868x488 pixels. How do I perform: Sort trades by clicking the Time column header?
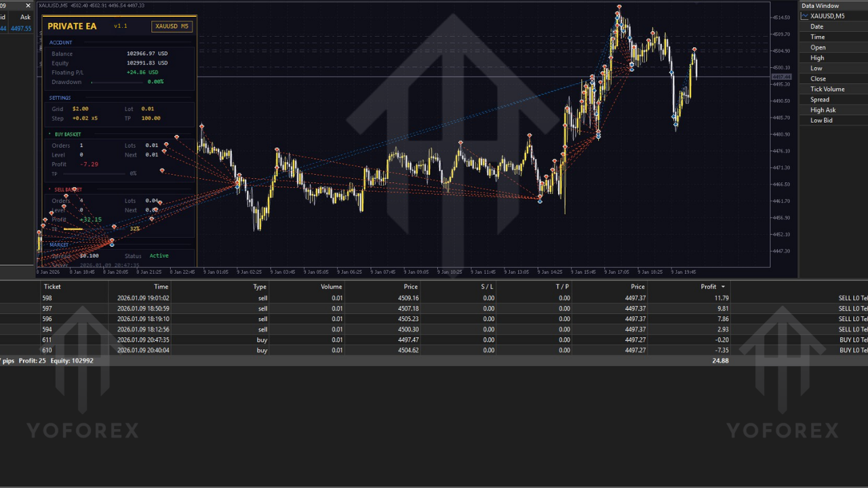click(161, 286)
